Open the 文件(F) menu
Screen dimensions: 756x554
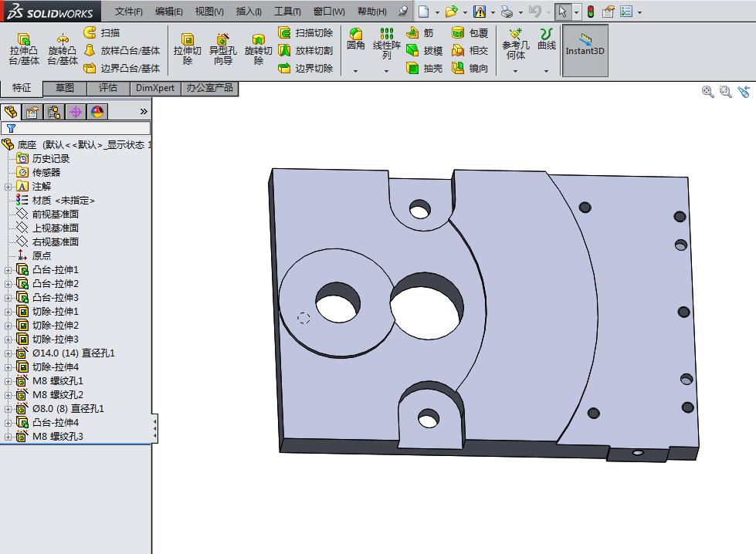coord(129,12)
